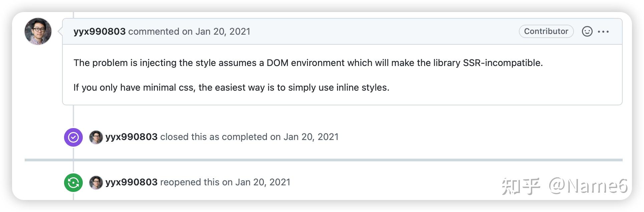Open the emoji reaction smiley icon
The height and width of the screenshot is (212, 644).
point(587,31)
